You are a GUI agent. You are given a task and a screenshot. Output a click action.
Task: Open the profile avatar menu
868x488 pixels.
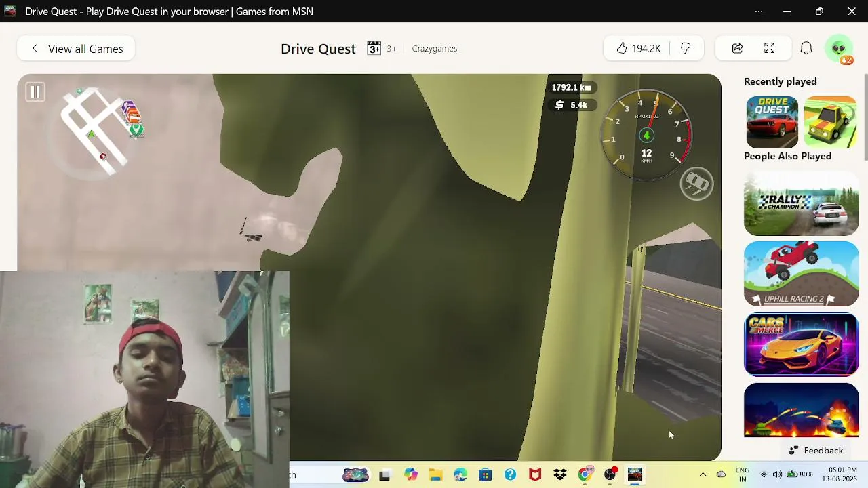[840, 49]
